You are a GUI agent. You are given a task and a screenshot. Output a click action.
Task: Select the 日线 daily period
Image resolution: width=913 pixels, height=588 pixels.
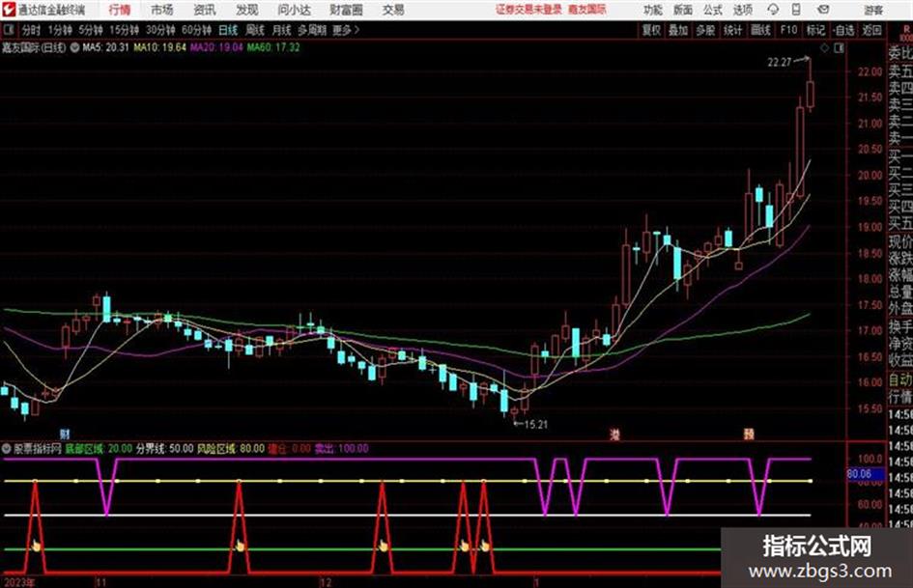pos(228,30)
